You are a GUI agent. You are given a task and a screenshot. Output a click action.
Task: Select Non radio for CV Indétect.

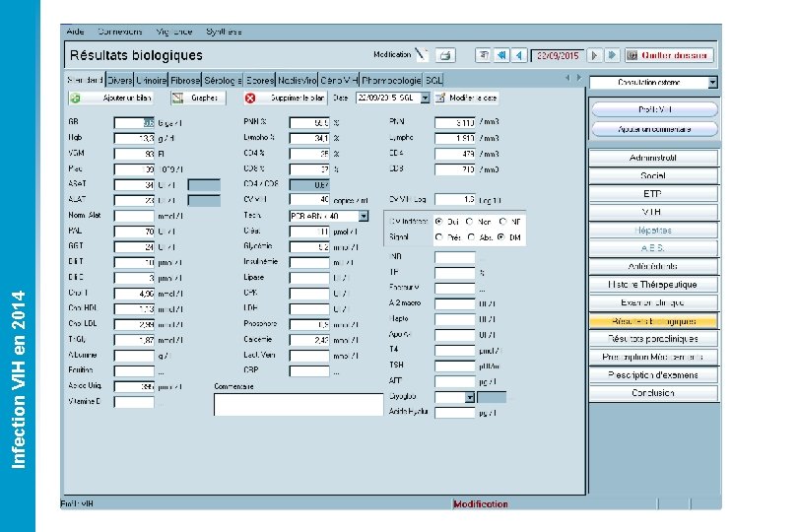[x=469, y=222]
